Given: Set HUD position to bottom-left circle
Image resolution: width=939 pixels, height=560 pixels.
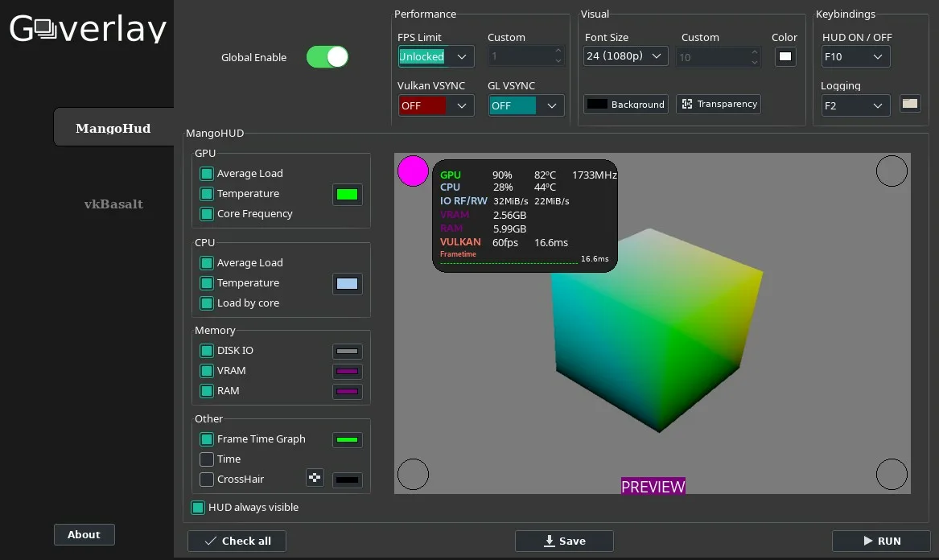Looking at the screenshot, I should [x=413, y=474].
